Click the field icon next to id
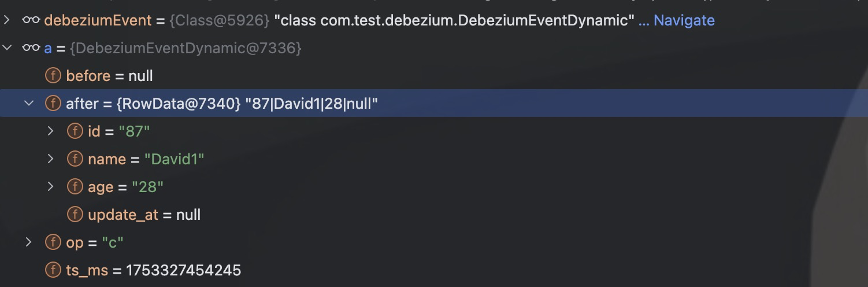This screenshot has width=868, height=287. coord(75,131)
